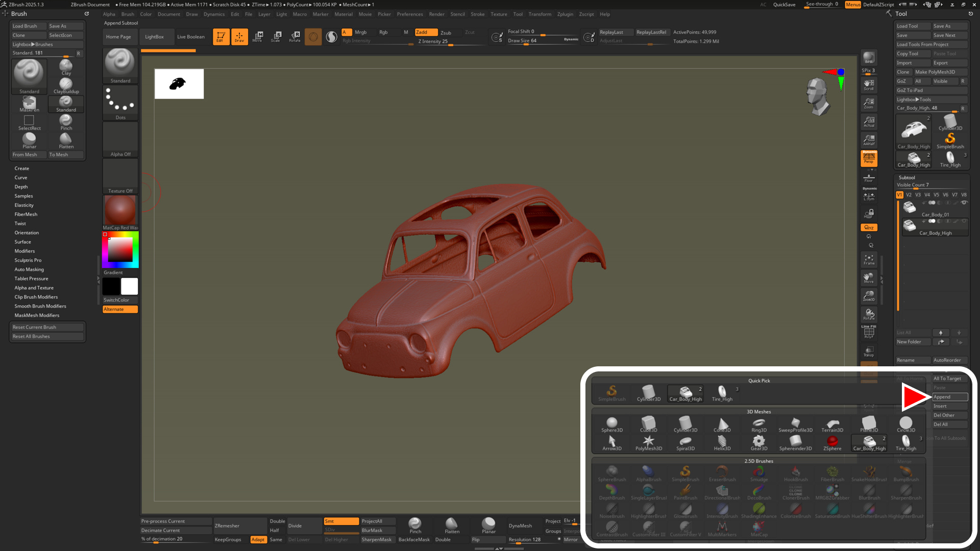Select Sphere3D in the 3D Meshes popup
980x551 pixels.
coord(611,424)
